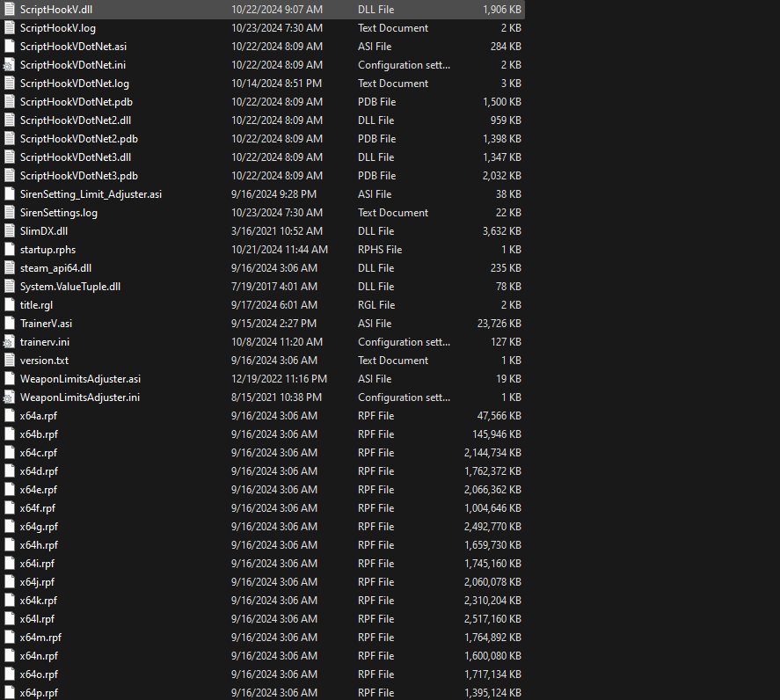This screenshot has width=780, height=700.
Task: Click the x64a.rpf file icon
Action: (10, 415)
